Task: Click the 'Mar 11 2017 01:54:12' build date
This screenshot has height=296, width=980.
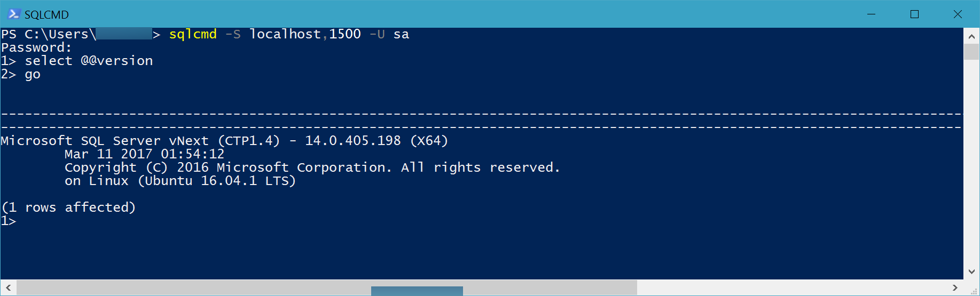Action: pyautogui.click(x=144, y=154)
